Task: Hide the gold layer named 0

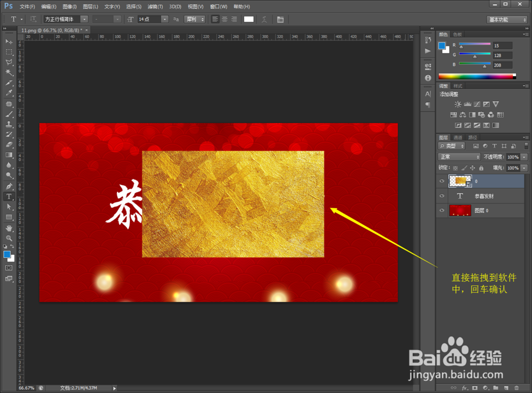Action: (442, 181)
